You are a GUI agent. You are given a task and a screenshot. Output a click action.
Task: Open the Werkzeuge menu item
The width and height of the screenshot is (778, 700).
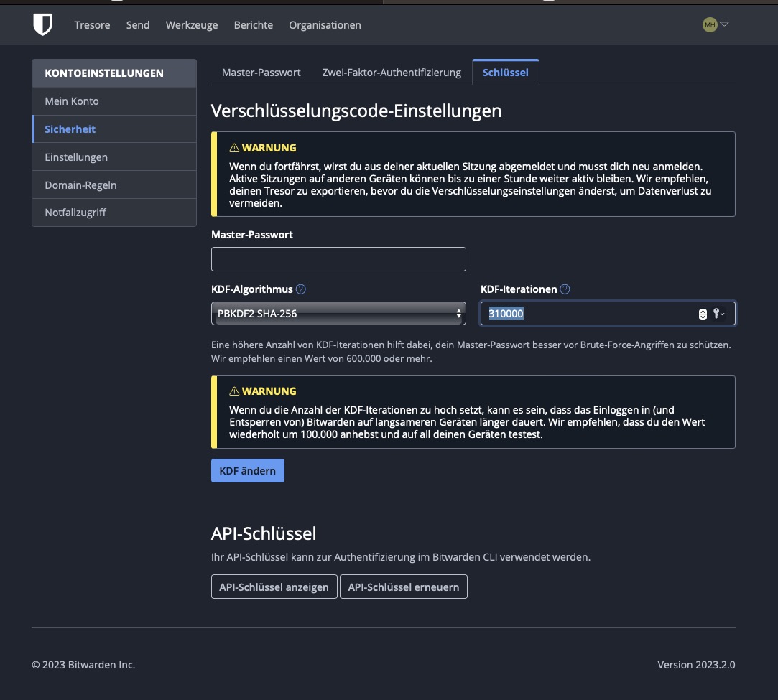(192, 25)
